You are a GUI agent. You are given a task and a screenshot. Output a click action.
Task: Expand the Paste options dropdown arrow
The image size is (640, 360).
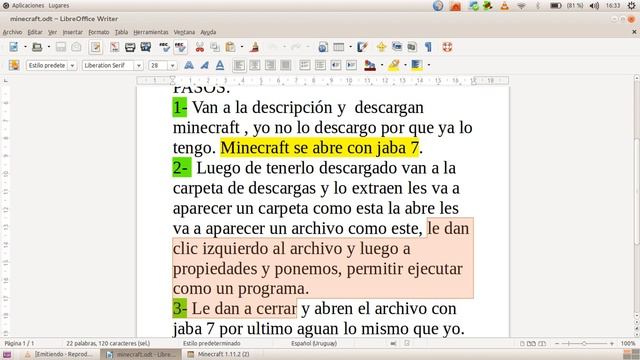coord(242,47)
